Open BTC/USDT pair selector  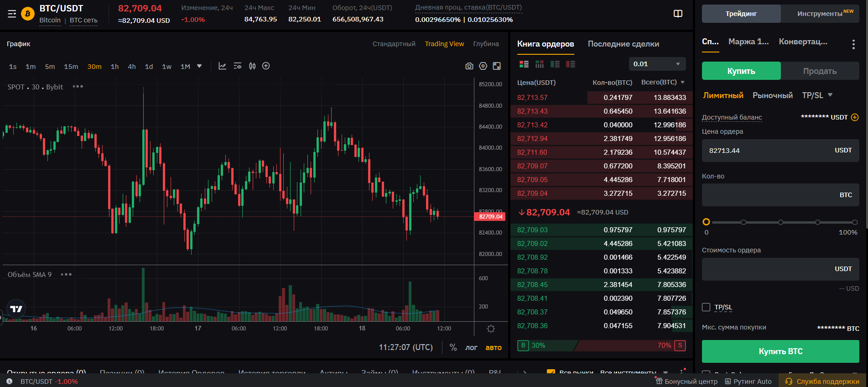click(61, 8)
